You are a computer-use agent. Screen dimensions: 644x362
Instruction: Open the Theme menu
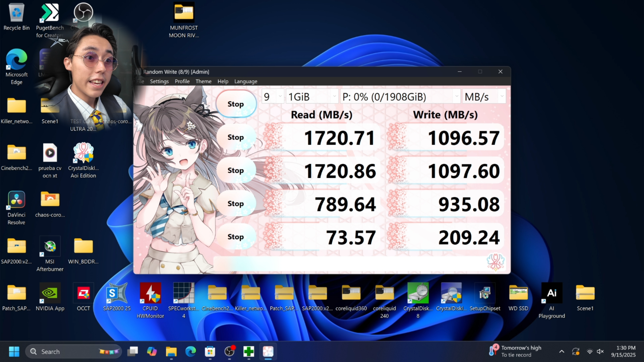203,81
